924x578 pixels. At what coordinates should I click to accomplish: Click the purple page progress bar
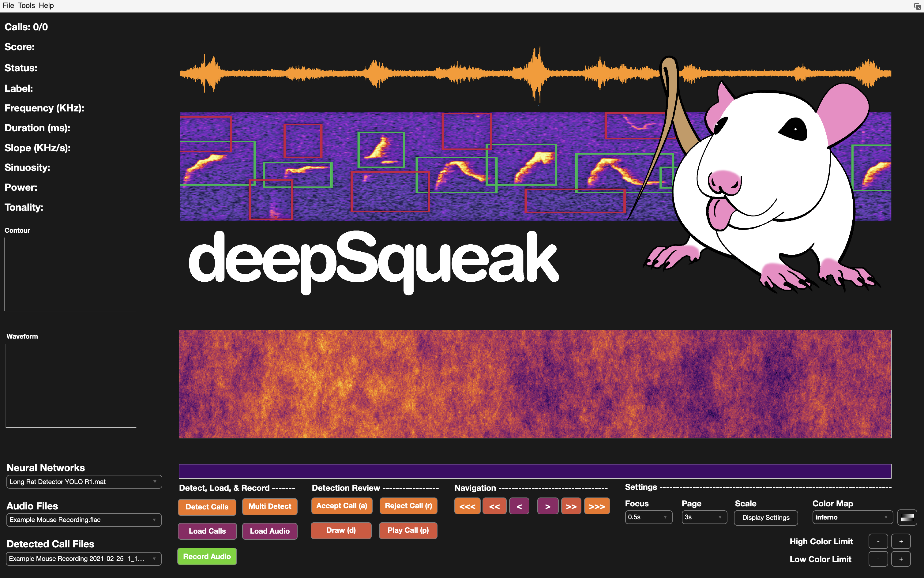pyautogui.click(x=535, y=471)
